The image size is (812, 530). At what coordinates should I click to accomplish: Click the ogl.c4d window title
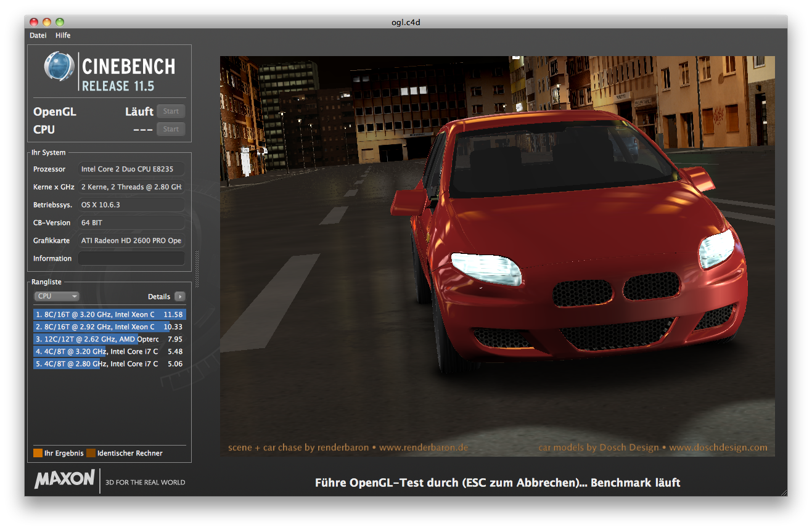click(x=406, y=22)
